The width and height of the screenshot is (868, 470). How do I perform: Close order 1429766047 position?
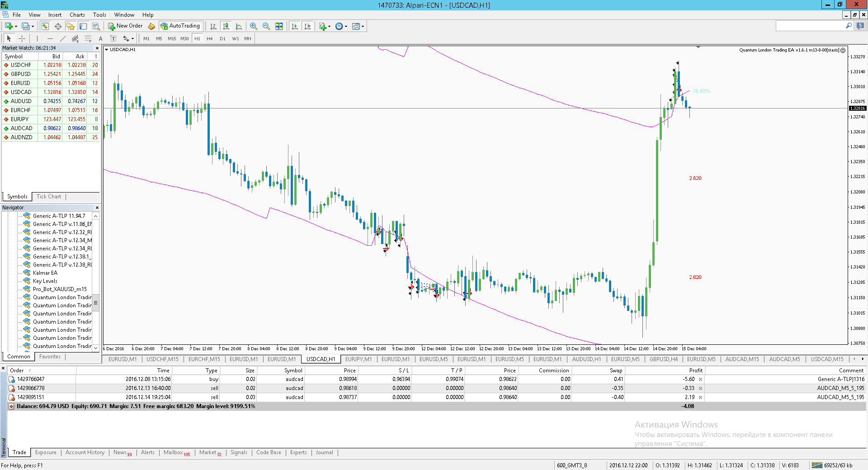(701, 380)
